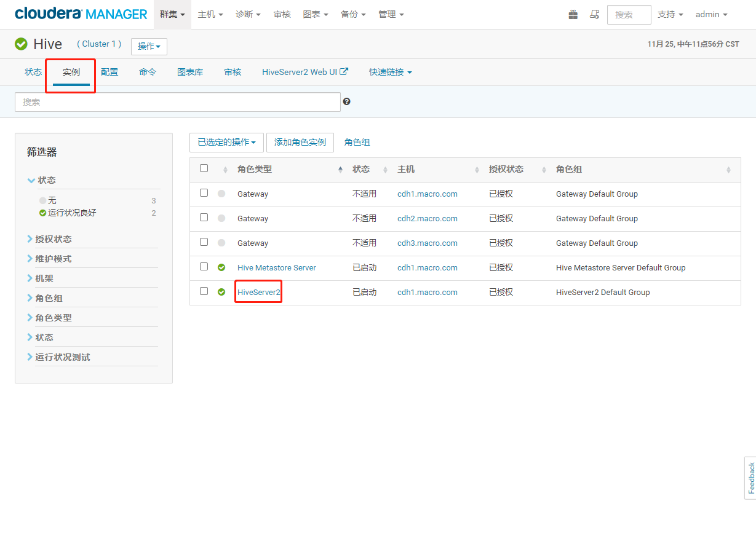The image size is (756, 547).
Task: Open the running commands icon
Action: tap(594, 14)
